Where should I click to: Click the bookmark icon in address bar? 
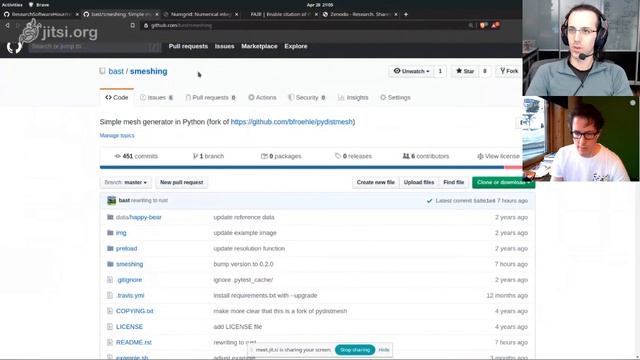click(x=133, y=25)
